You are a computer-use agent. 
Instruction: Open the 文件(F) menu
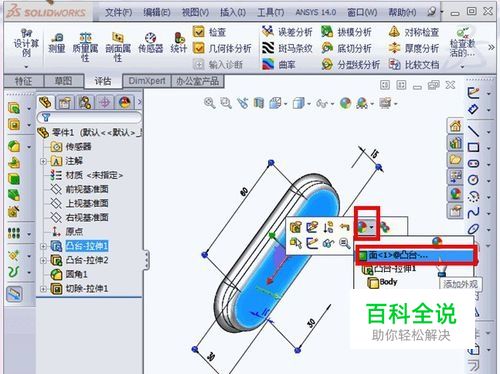[118, 13]
